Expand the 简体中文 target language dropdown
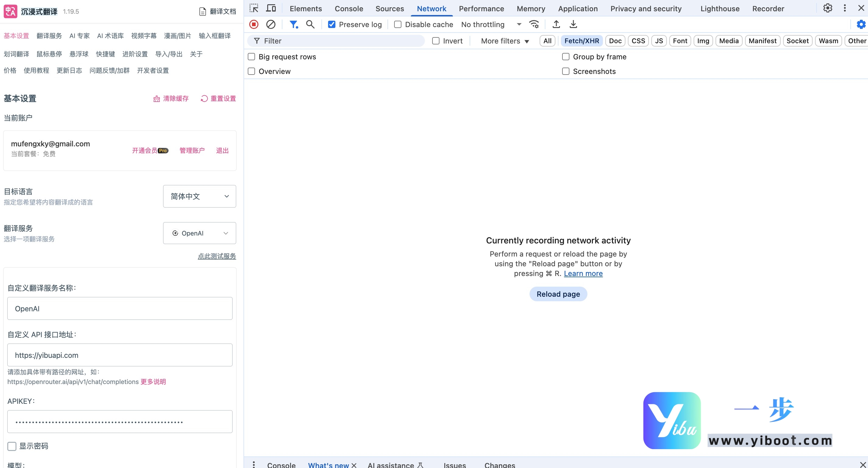This screenshot has height=468, width=868. pos(199,196)
